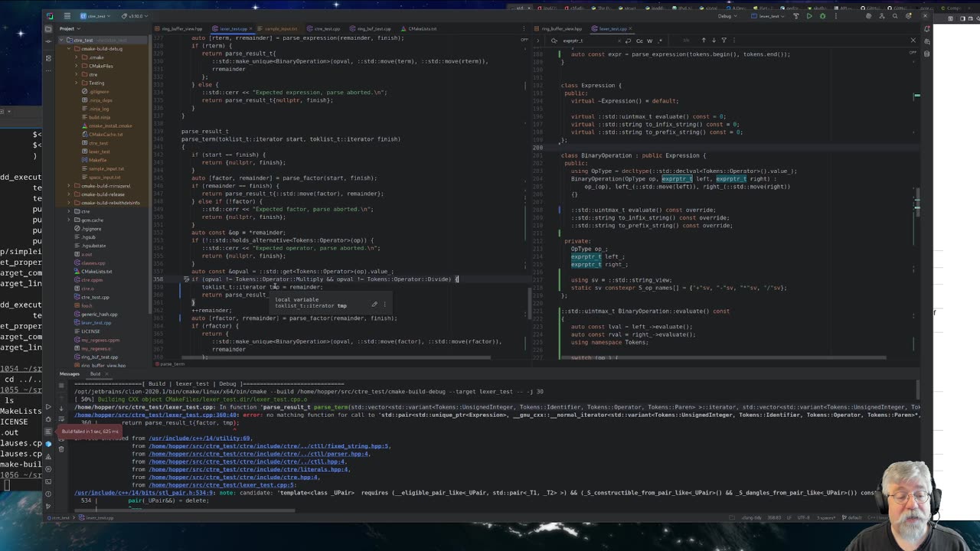Switch to sample_input.txt editor tab
Screen dimensions: 980x551
[x=279, y=29]
